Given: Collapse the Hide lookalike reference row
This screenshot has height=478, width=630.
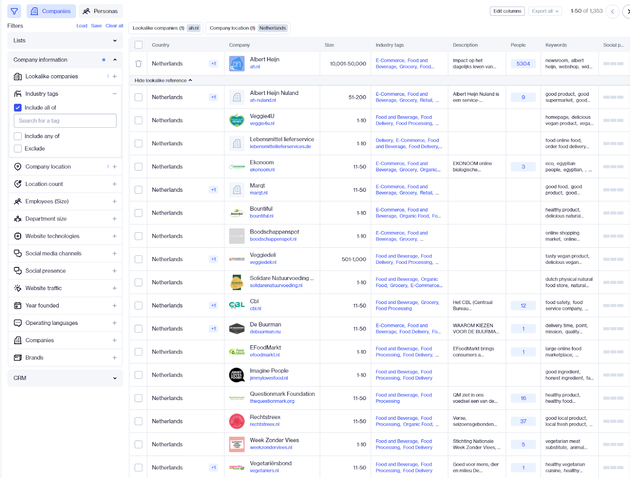Looking at the screenshot, I should [164, 80].
